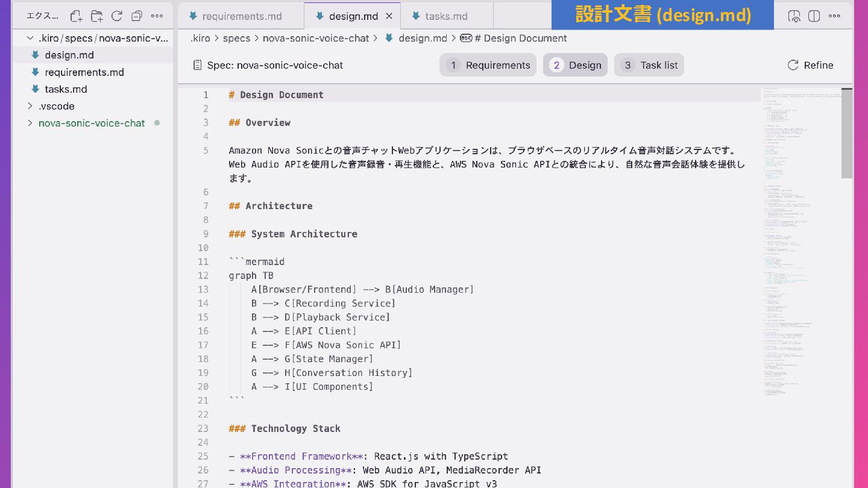Click the design.md breadcrumb segment
This screenshot has height=488, width=868.
click(423, 38)
